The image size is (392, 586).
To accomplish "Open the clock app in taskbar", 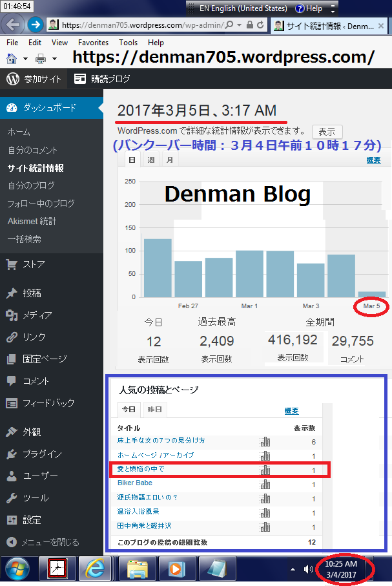I will [x=57, y=569].
